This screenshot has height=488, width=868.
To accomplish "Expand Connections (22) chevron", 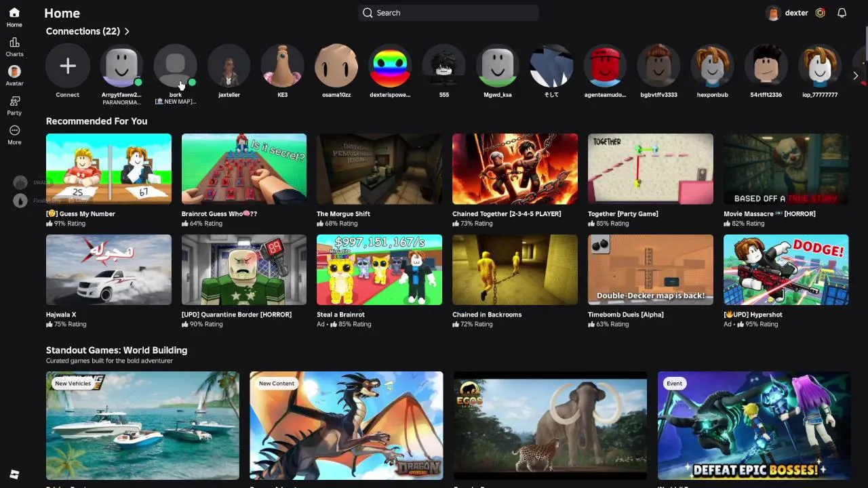I will (127, 31).
